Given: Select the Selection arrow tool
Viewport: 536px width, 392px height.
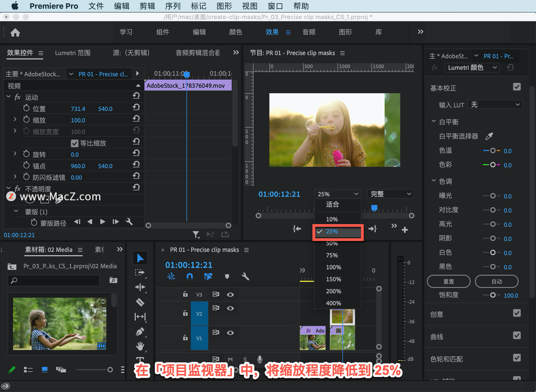Looking at the screenshot, I should pyautogui.click(x=140, y=258).
